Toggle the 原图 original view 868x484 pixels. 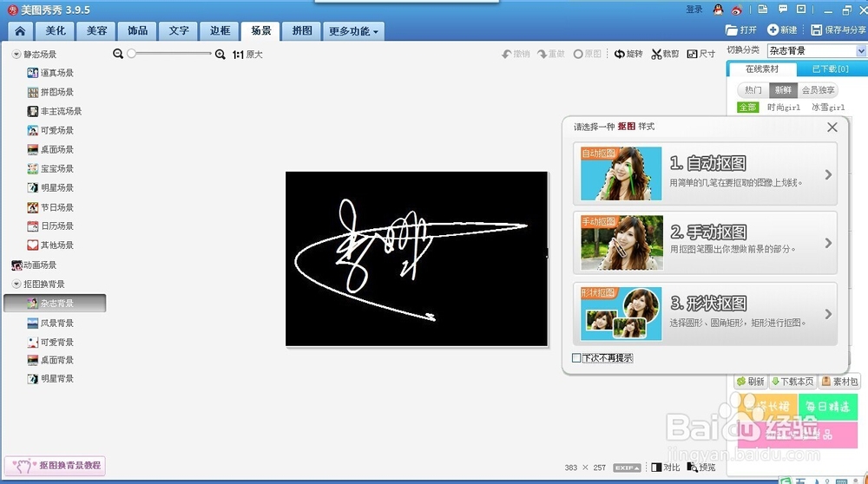[x=588, y=54]
